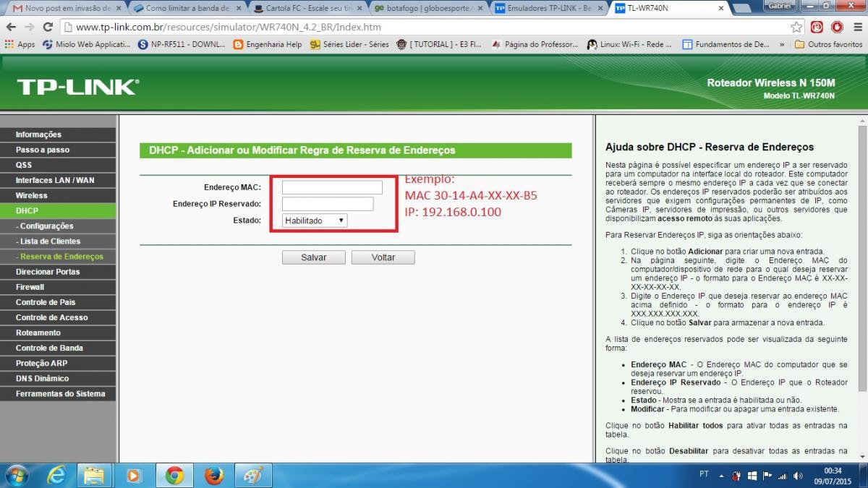The height and width of the screenshot is (488, 868).
Task: Open DNS Dinâmico menu item
Action: 58,378
